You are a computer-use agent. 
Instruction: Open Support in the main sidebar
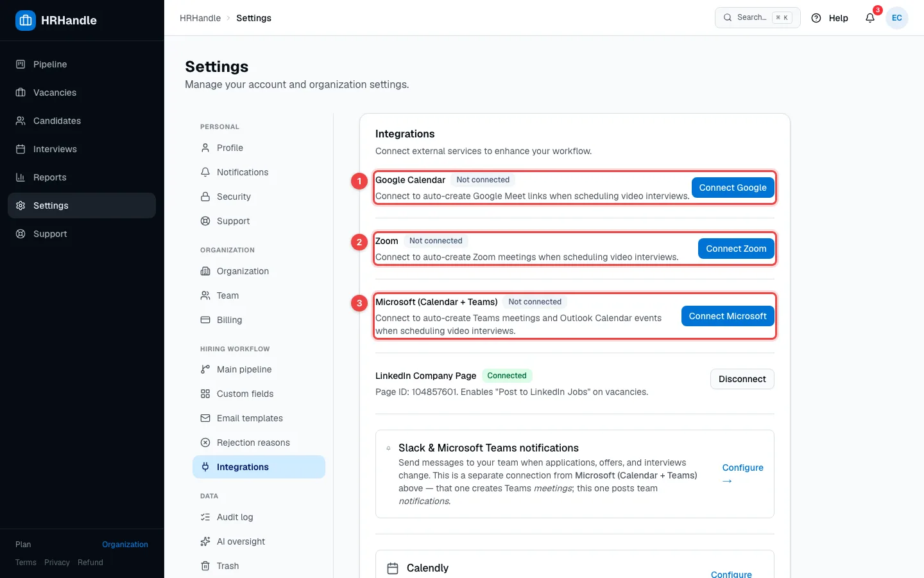pos(81,234)
